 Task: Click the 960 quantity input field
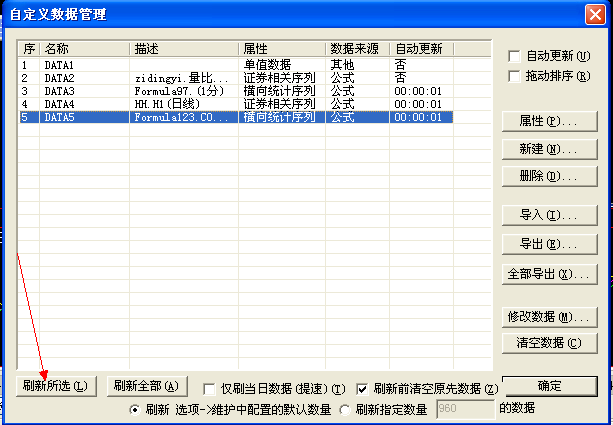[x=465, y=409]
